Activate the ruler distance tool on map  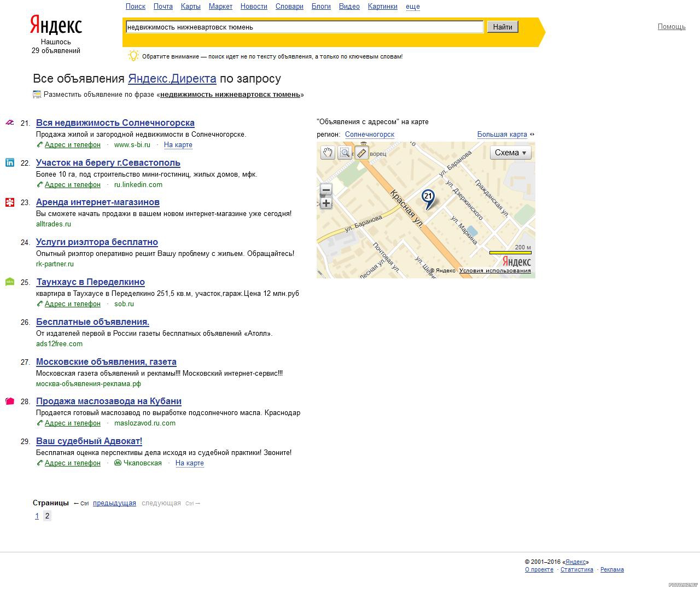click(x=361, y=153)
